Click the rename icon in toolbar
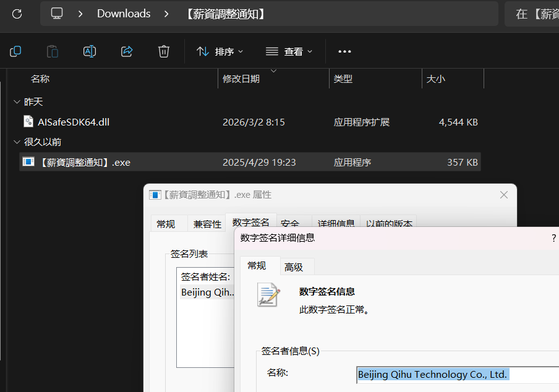Image resolution: width=559 pixels, height=392 pixels. [90, 51]
